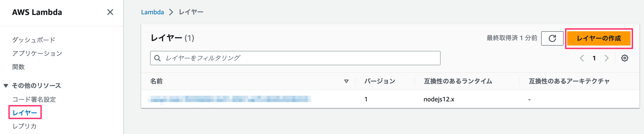Click the 互換性のあるランタイム column header
The image size is (644, 134).
click(458, 81)
